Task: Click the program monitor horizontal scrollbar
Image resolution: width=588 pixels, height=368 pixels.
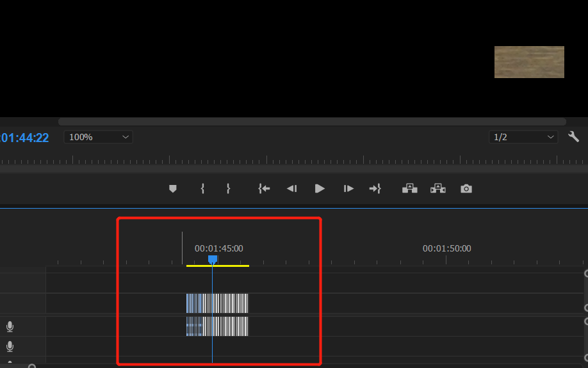Action: pos(312,122)
